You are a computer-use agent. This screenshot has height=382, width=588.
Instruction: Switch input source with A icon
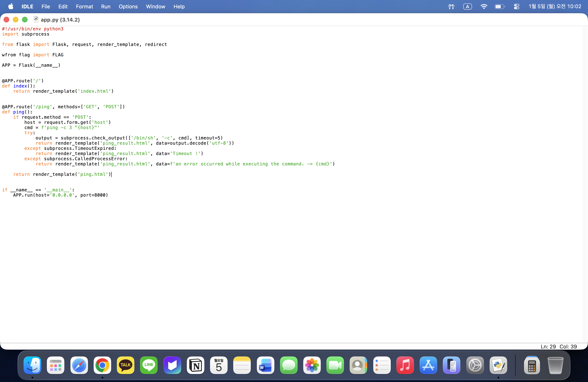pos(467,7)
